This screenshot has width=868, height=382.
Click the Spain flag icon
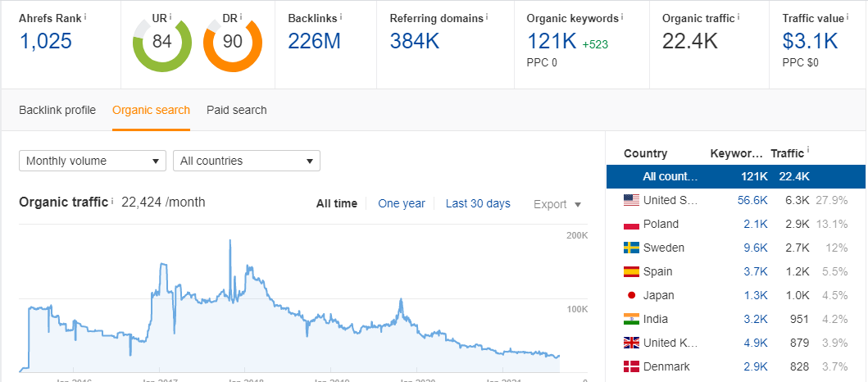(631, 271)
